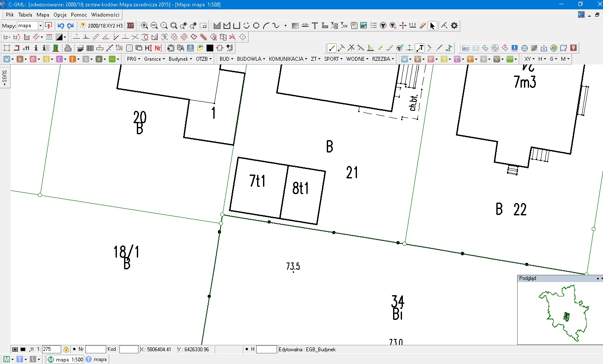The image size is (603, 364).
Task: Switch to the T mapa tab
Action: tap(96, 359)
